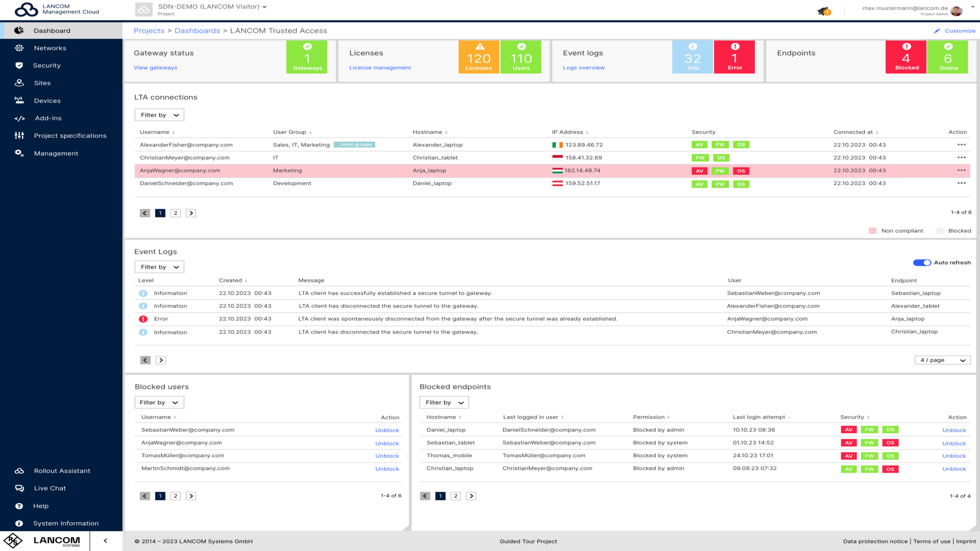Go to page 2 of LTA connections
The image size is (980, 551).
(x=176, y=213)
